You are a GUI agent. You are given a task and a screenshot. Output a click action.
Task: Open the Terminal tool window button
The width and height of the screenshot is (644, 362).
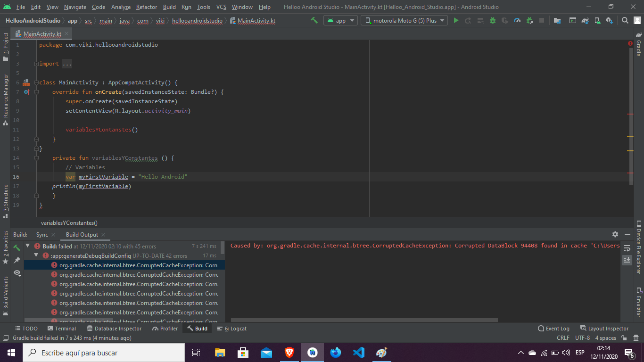pos(62,329)
